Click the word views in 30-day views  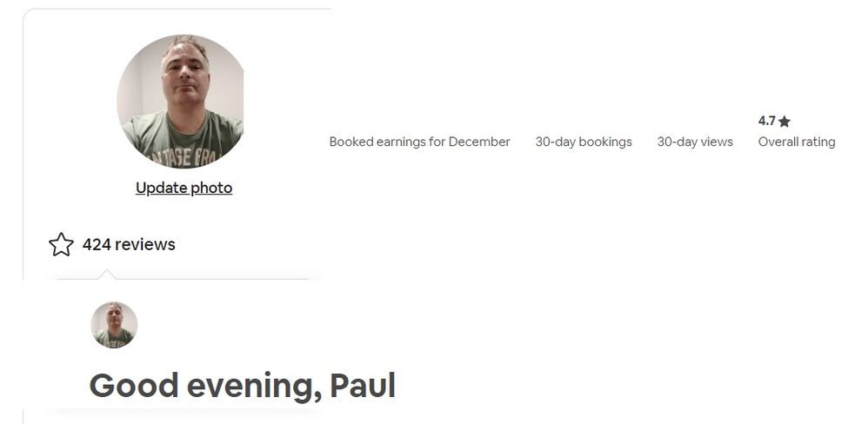716,142
